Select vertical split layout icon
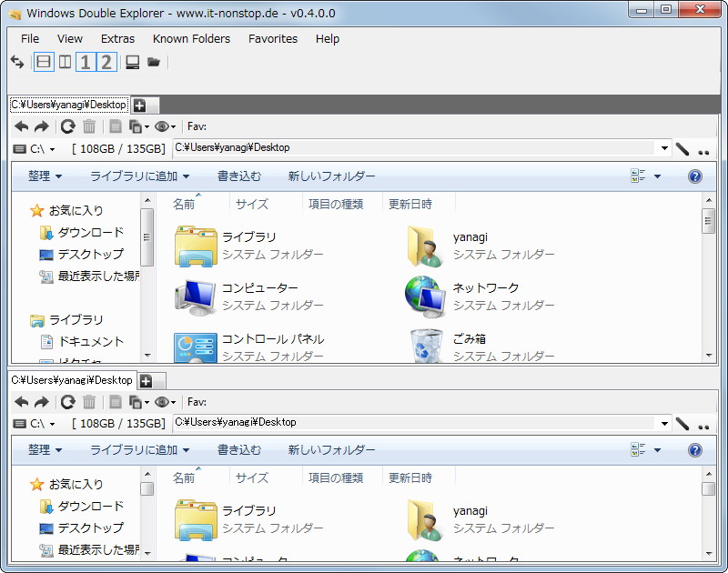 pyautogui.click(x=65, y=62)
